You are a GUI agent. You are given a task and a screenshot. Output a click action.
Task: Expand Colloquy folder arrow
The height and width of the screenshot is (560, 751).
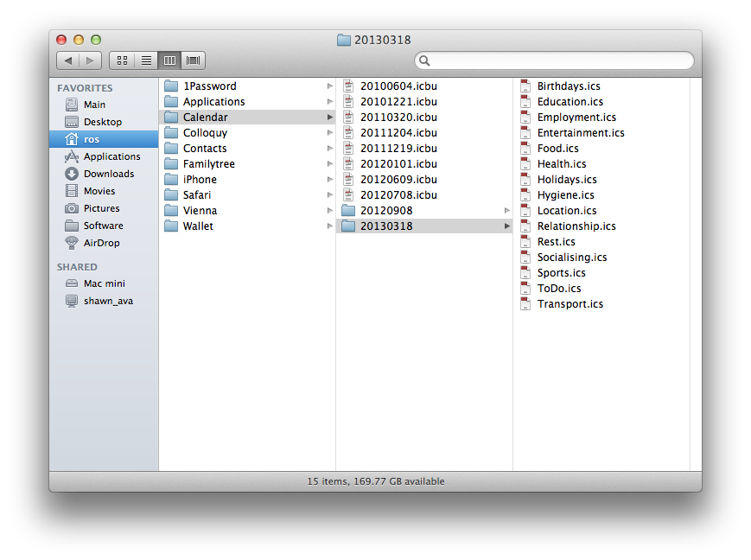click(329, 133)
